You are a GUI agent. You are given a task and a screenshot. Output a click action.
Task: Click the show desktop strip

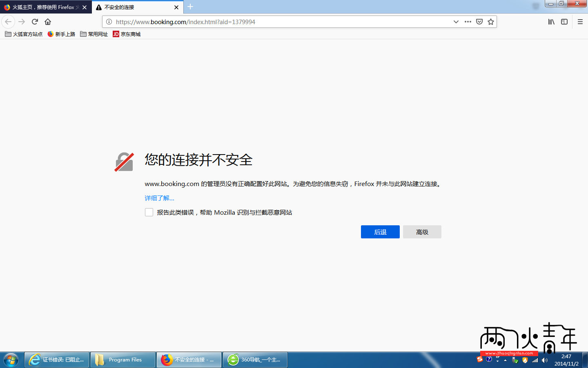click(x=585, y=360)
